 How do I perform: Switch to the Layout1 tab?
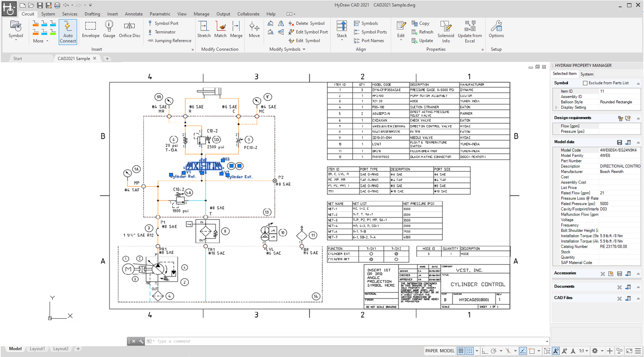pyautogui.click(x=37, y=349)
